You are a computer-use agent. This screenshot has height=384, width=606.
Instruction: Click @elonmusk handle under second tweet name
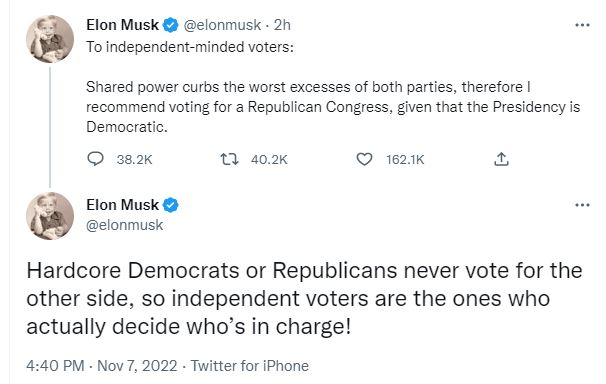tap(125, 225)
